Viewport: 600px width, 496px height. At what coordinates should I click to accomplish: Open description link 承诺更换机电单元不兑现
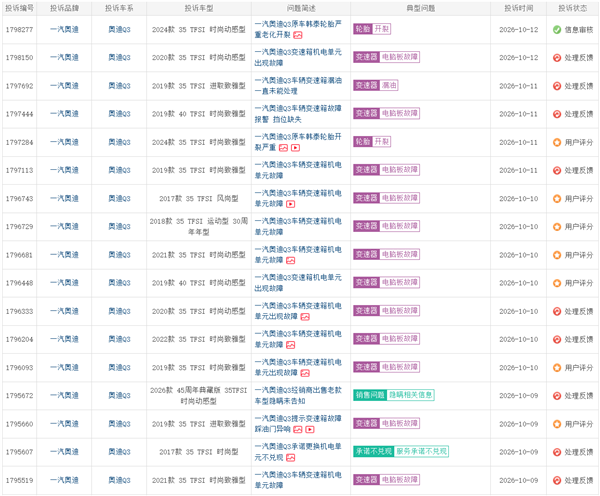[x=298, y=452]
